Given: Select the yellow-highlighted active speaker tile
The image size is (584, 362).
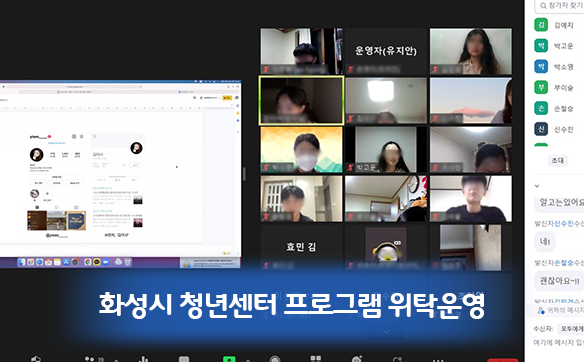Looking at the screenshot, I should pos(301,101).
